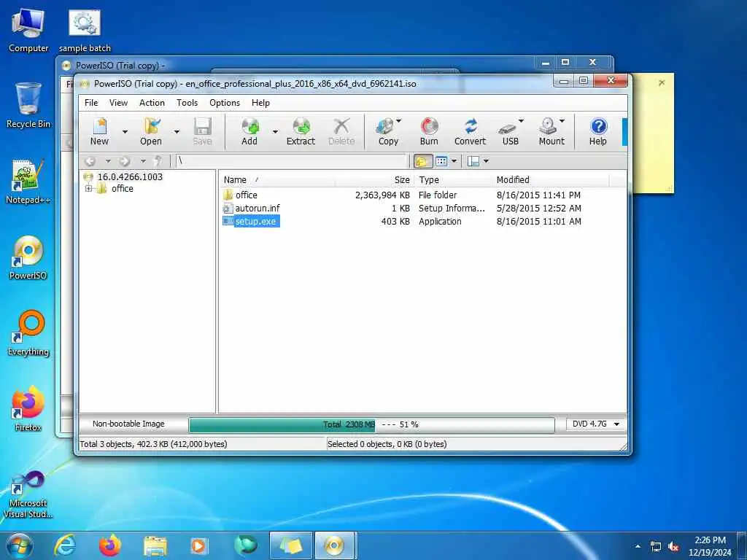Select the office folder in file list
The width and height of the screenshot is (747, 560).
point(246,195)
